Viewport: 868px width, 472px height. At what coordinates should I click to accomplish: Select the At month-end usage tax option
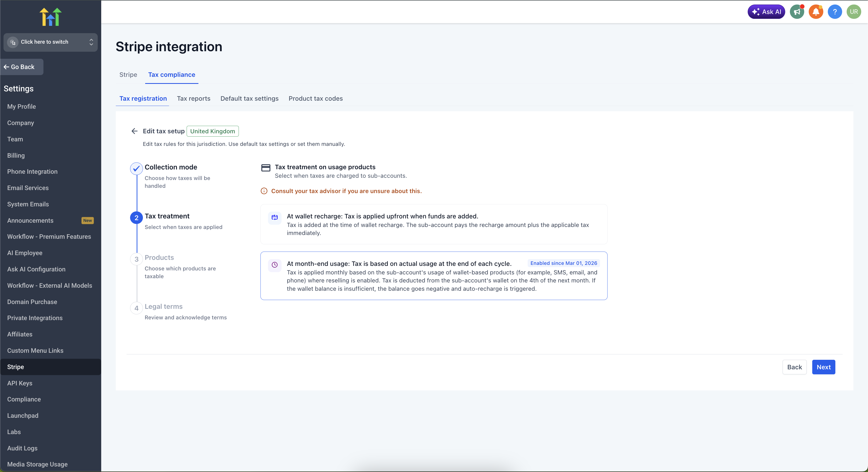434,276
